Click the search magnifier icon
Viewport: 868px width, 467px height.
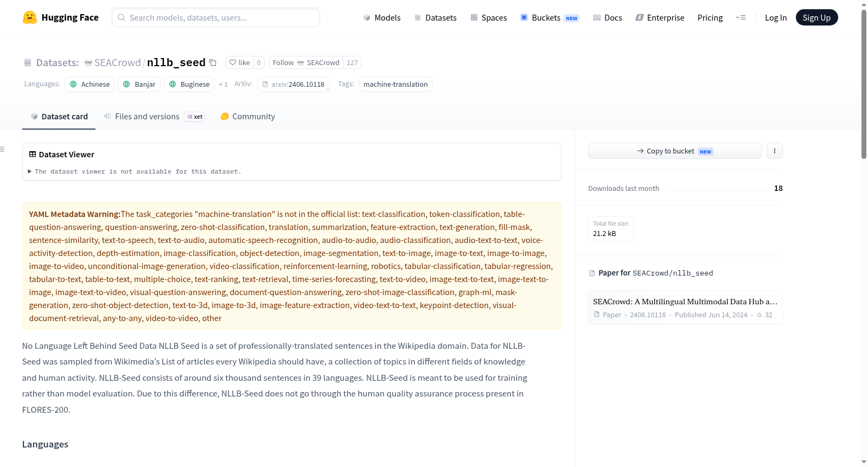click(122, 17)
